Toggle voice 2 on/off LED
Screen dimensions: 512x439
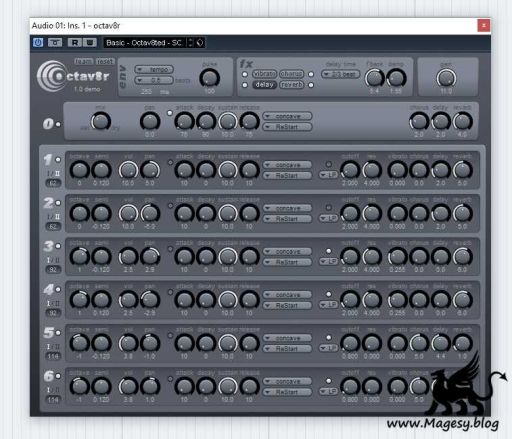[x=58, y=203]
